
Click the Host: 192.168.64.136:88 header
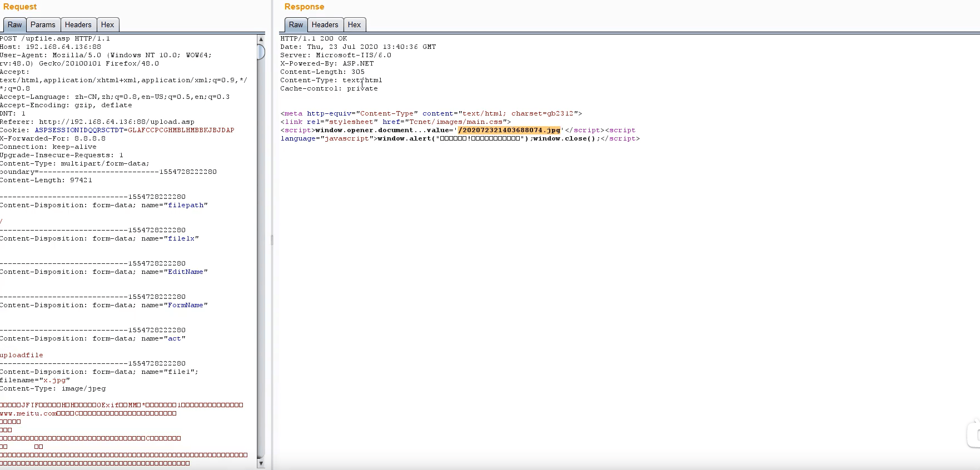click(51, 47)
